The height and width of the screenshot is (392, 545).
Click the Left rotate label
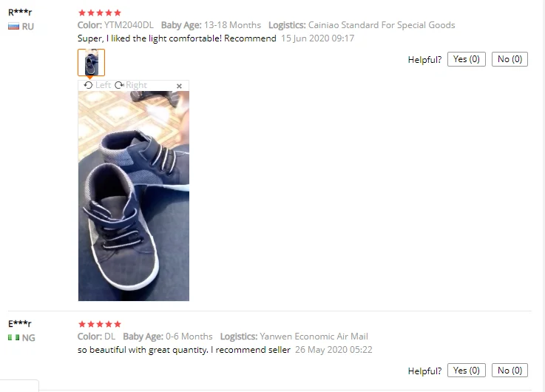pos(103,85)
